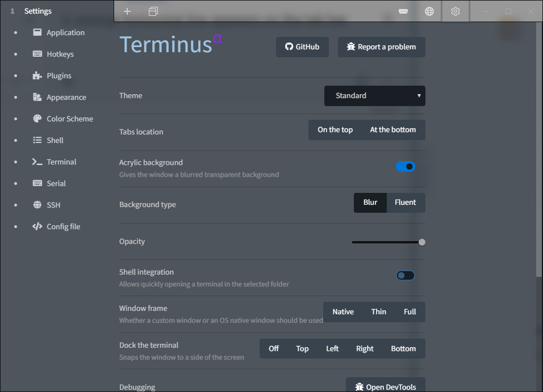543x392 pixels.
Task: Click the Terminal label in sidebar
Action: coord(61,162)
